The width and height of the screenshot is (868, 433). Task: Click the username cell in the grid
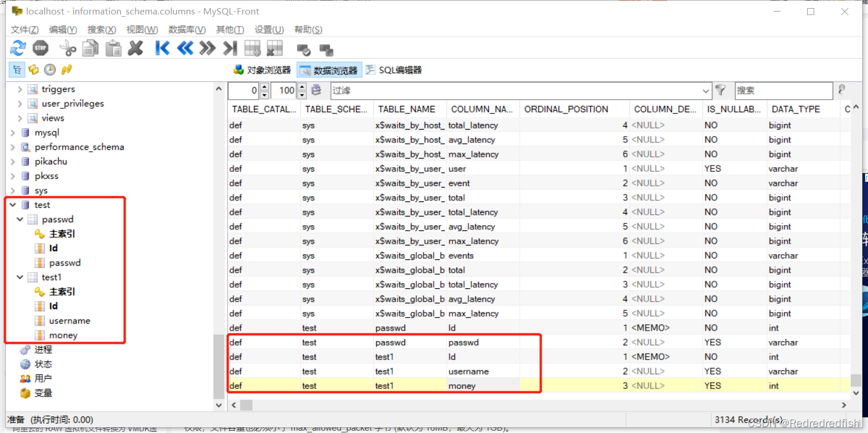tap(483, 372)
